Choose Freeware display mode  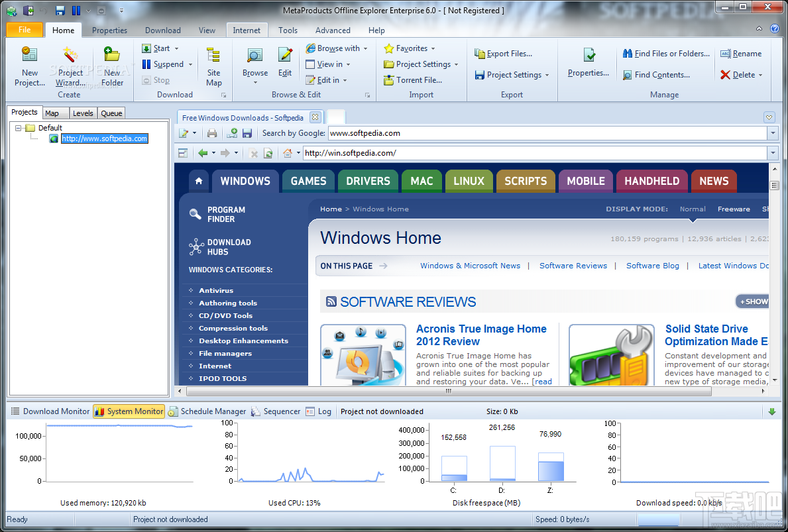[734, 209]
